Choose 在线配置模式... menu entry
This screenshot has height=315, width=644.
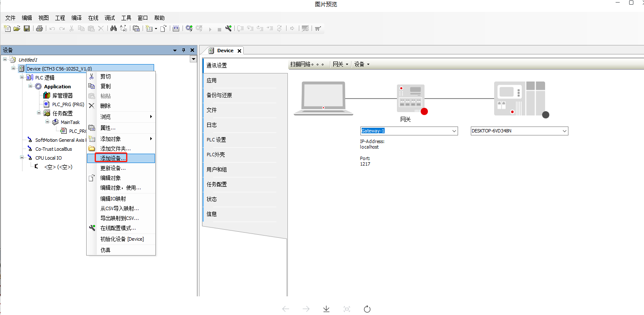tap(121, 228)
